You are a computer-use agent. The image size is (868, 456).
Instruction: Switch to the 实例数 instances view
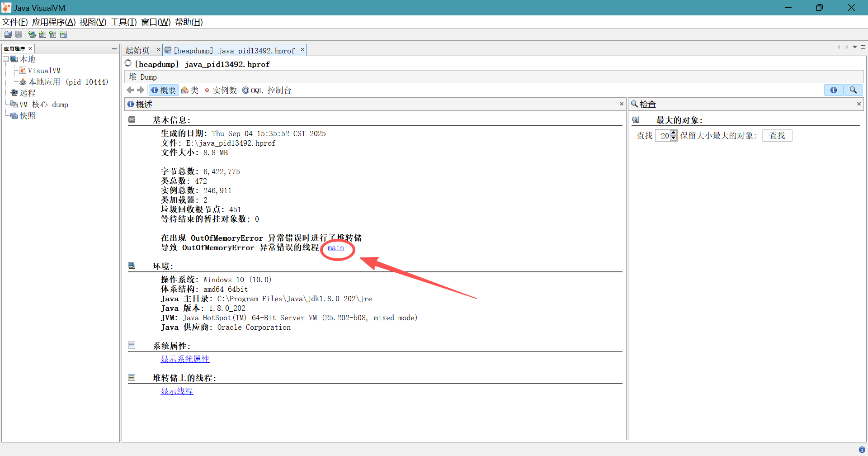pyautogui.click(x=221, y=90)
